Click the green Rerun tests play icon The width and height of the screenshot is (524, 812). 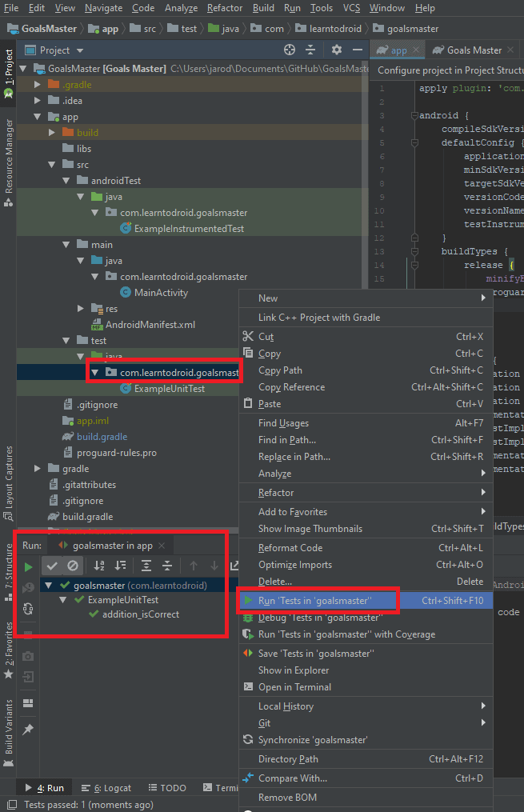[x=29, y=567]
